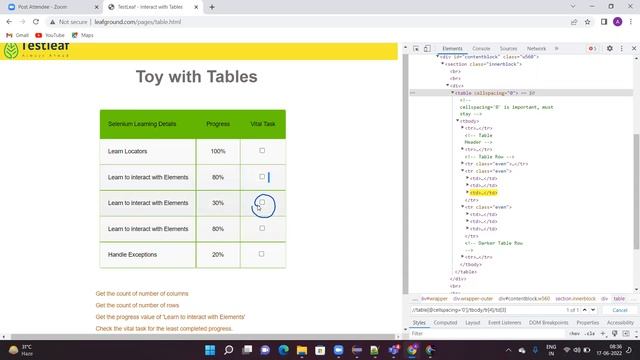Go to the previous search match arrow
This screenshot has width=640, height=360.
pyautogui.click(x=584, y=310)
